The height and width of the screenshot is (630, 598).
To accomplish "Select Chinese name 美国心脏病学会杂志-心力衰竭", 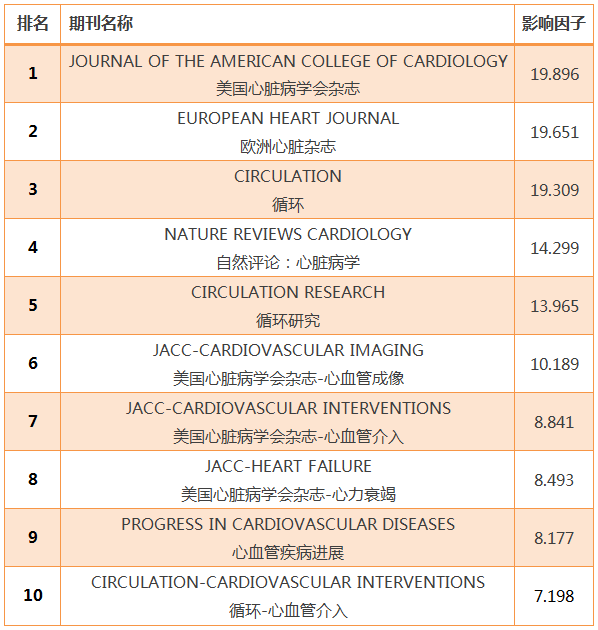I will pyautogui.click(x=288, y=494).
